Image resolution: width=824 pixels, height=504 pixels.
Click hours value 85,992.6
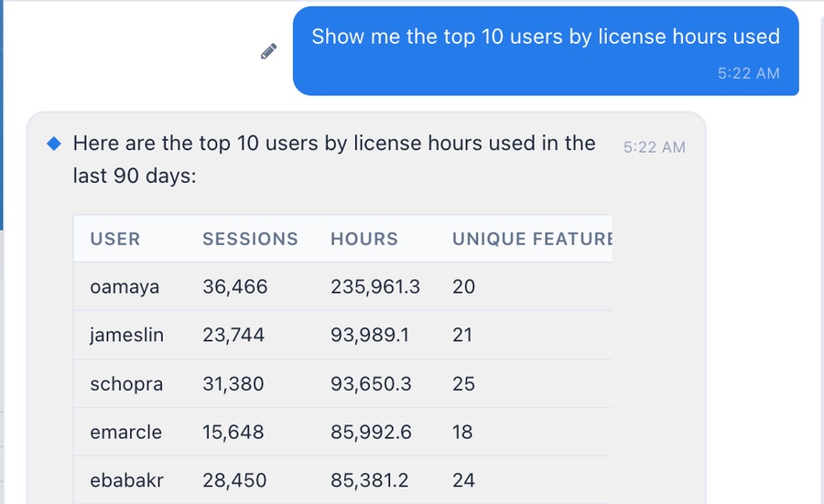(x=371, y=432)
